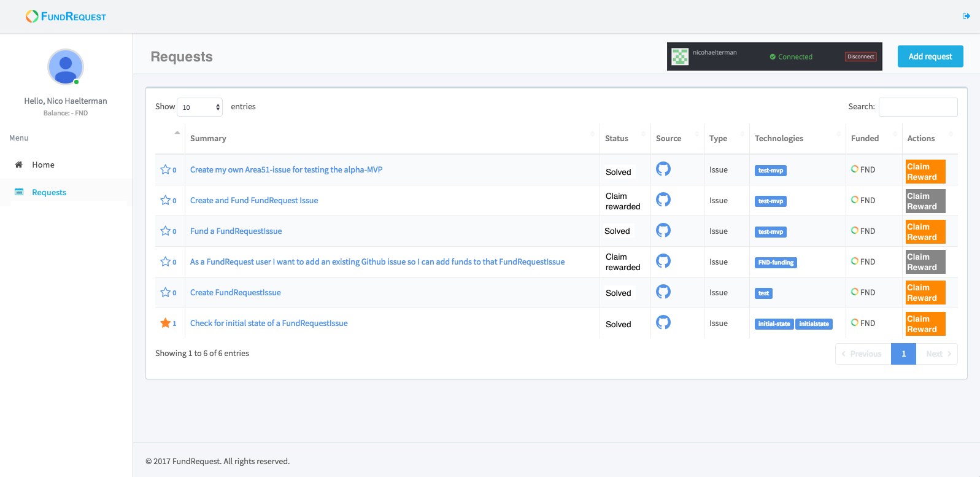Viewport: 980px width, 477px height.
Task: Open GitHub source for Create and Fund request
Action: pyautogui.click(x=663, y=200)
